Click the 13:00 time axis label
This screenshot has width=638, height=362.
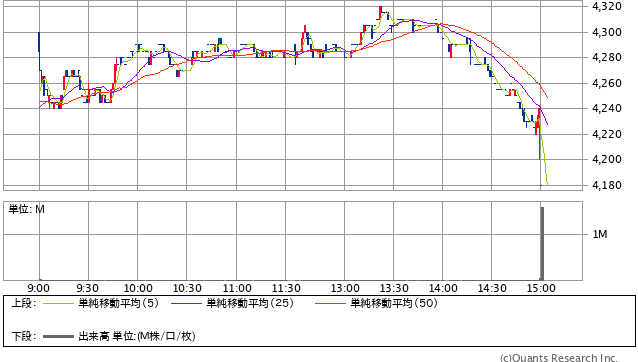coord(345,288)
